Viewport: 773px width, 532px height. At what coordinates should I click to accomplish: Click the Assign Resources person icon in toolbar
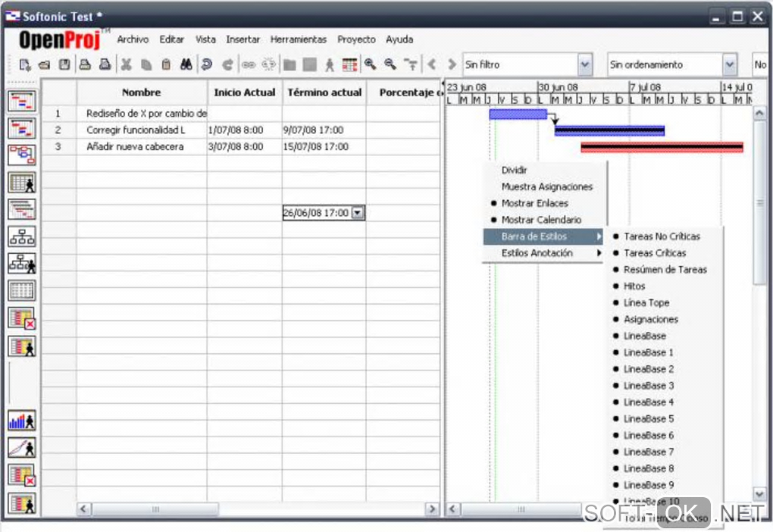330,64
